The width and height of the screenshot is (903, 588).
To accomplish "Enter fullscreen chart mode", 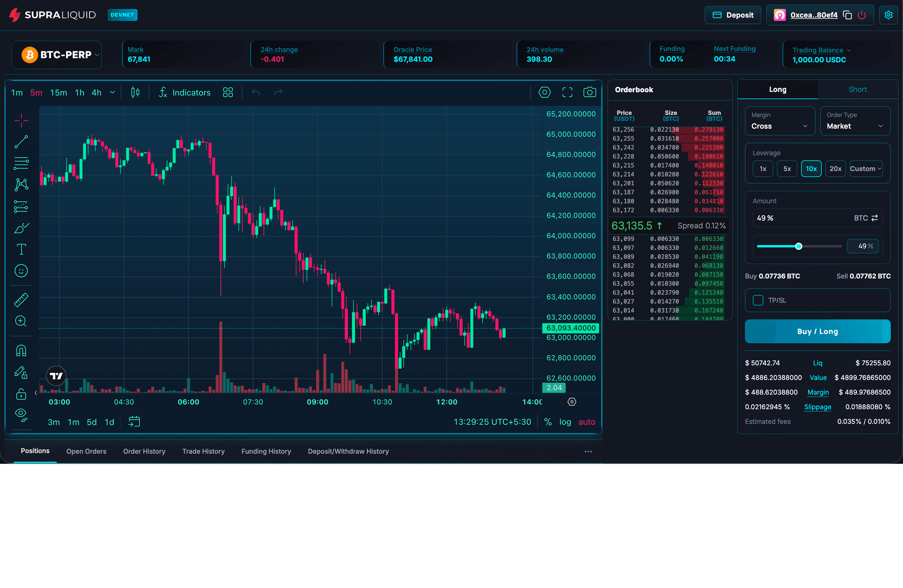I will [567, 92].
